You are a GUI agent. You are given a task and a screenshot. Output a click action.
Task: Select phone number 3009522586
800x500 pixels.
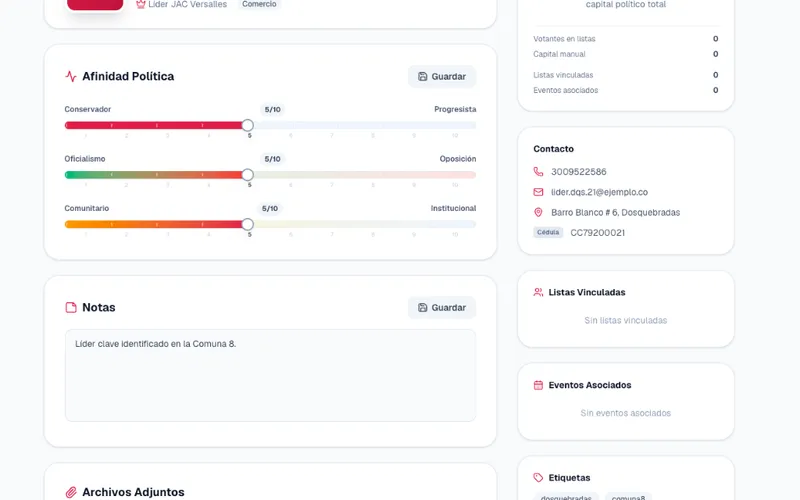(x=579, y=172)
